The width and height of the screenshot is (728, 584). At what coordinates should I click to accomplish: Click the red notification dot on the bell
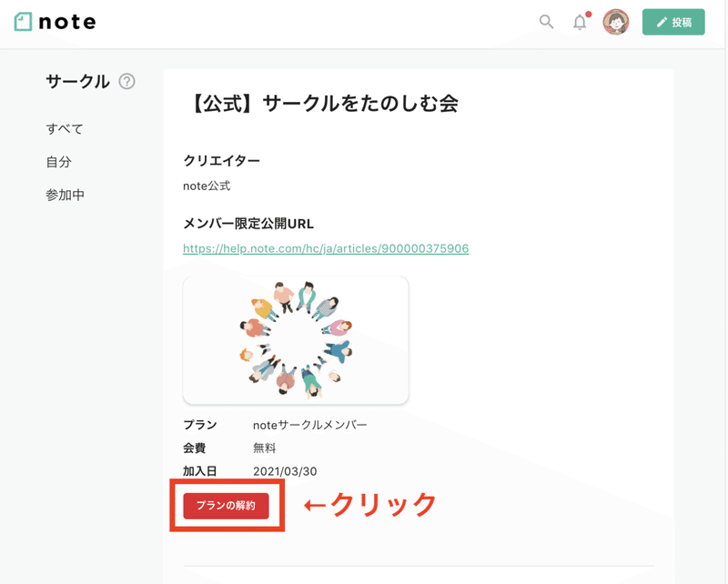tap(587, 14)
